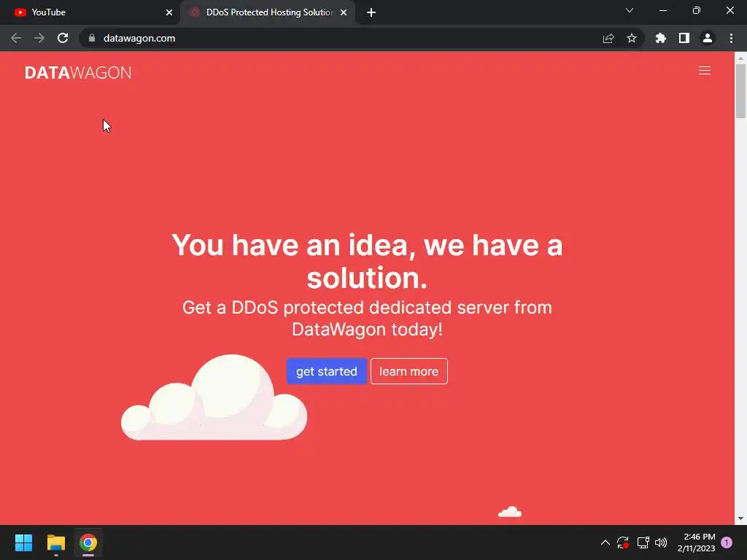Open the tab search dropdown arrow

click(630, 10)
